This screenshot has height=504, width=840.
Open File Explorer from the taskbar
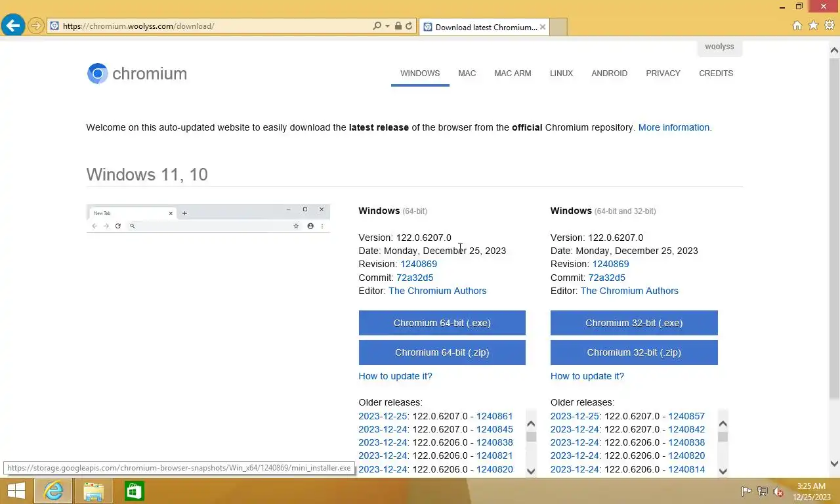point(93,491)
